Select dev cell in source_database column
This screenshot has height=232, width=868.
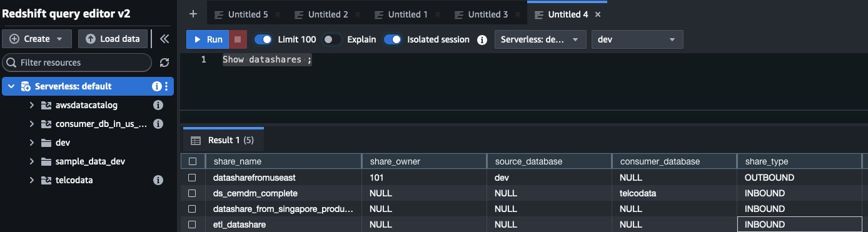click(549, 178)
